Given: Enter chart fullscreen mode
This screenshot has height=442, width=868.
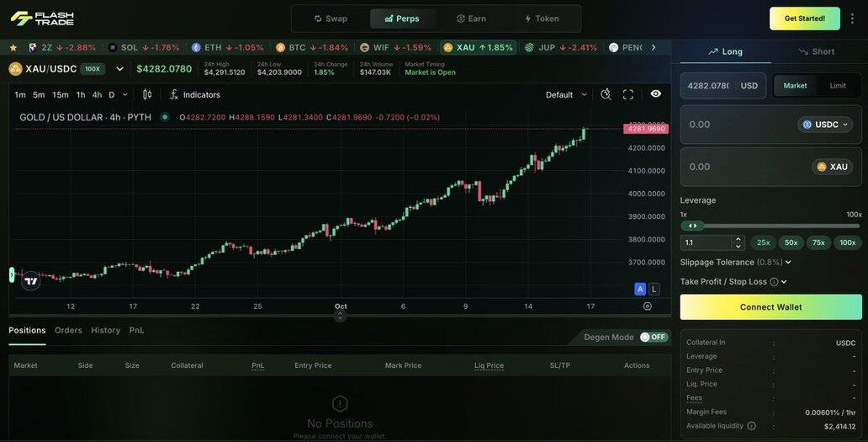Looking at the screenshot, I should pos(628,94).
